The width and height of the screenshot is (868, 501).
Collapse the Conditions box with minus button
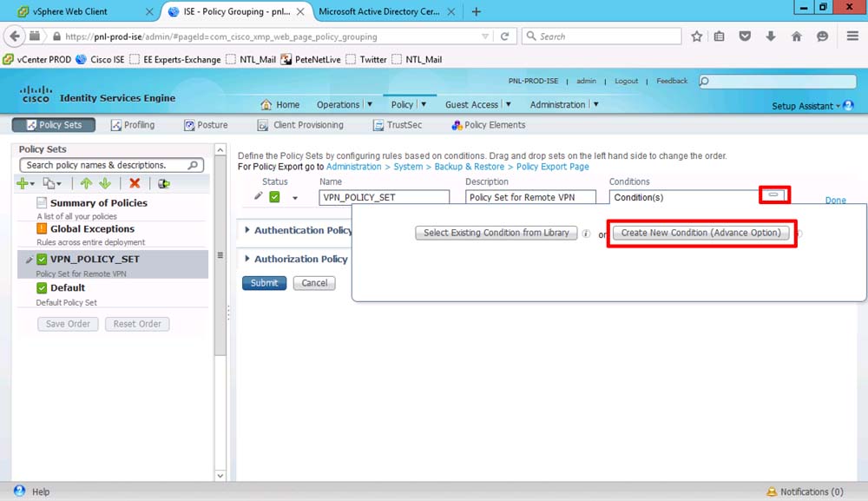(773, 194)
